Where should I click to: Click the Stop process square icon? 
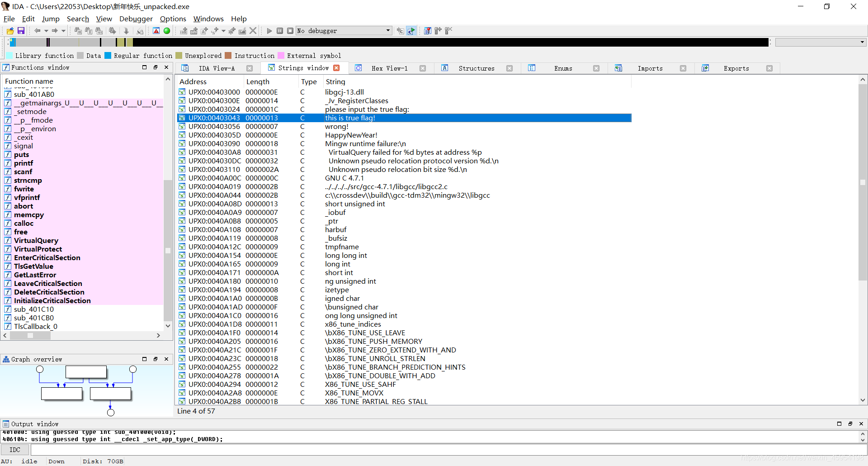pos(290,31)
